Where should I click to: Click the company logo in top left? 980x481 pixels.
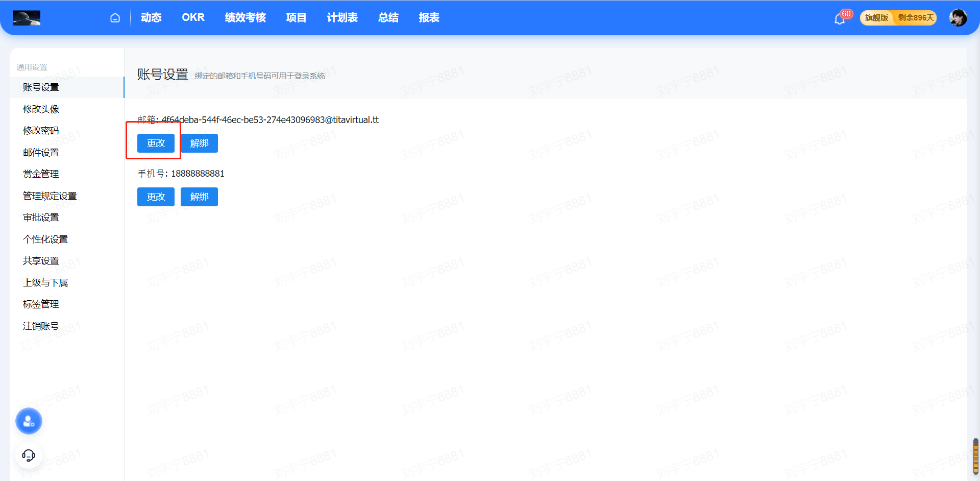(27, 18)
